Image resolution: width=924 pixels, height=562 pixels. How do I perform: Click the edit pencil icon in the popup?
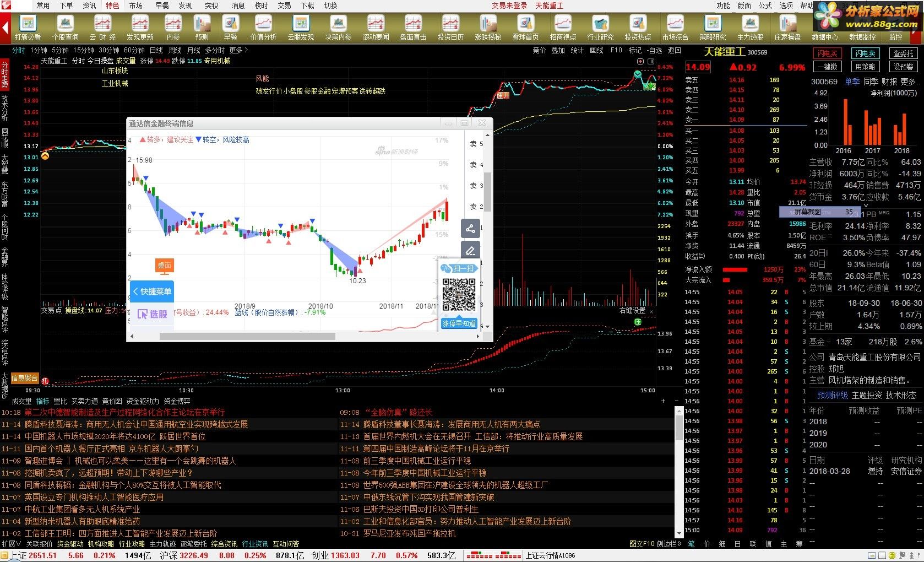[x=470, y=251]
